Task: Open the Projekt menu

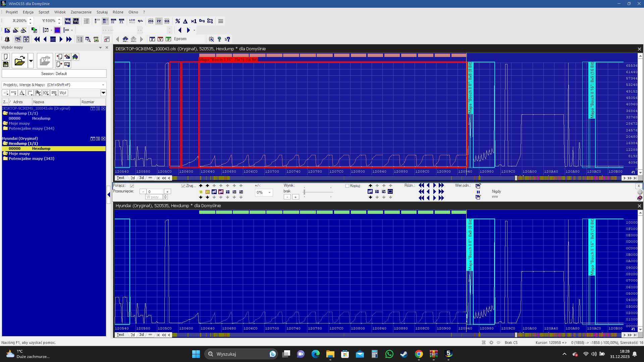Action: (12, 12)
